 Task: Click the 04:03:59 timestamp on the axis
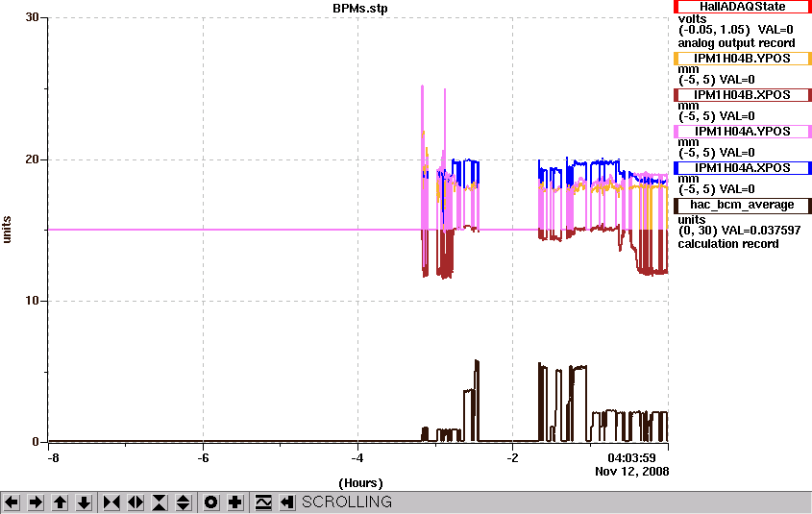tap(631, 458)
